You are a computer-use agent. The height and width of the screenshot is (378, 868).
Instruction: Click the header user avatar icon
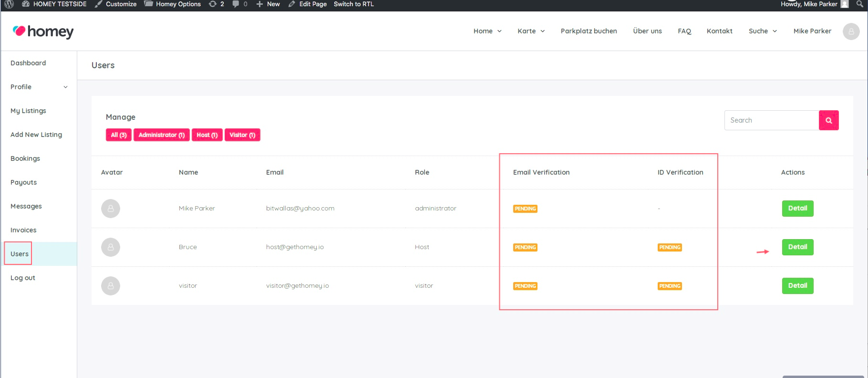(851, 31)
